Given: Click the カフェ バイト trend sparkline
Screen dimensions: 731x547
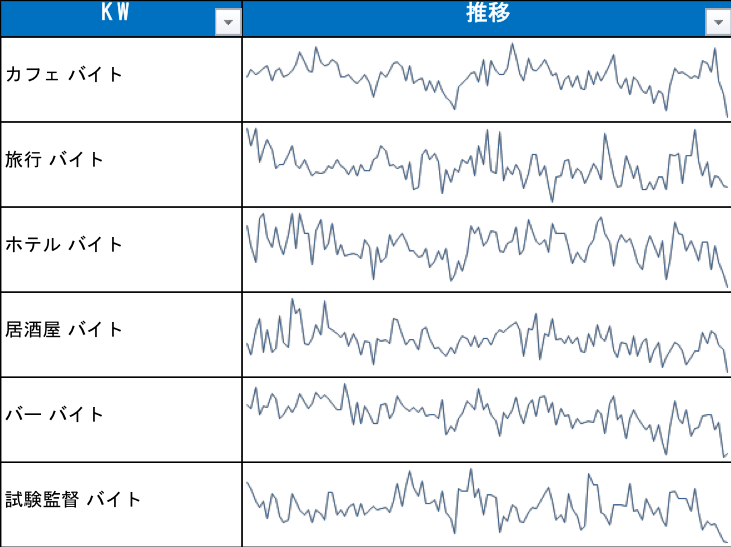Looking at the screenshot, I should pos(486,79).
